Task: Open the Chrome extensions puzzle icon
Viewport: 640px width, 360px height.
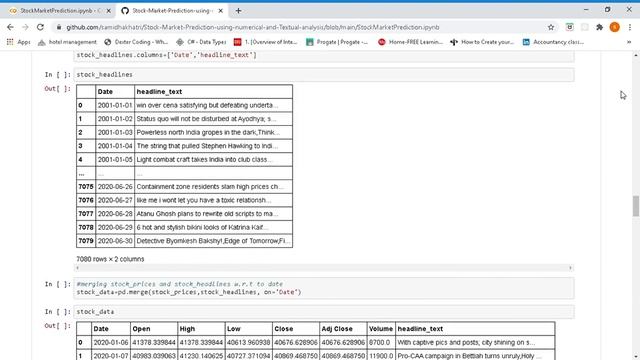Action: pyautogui.click(x=599, y=27)
